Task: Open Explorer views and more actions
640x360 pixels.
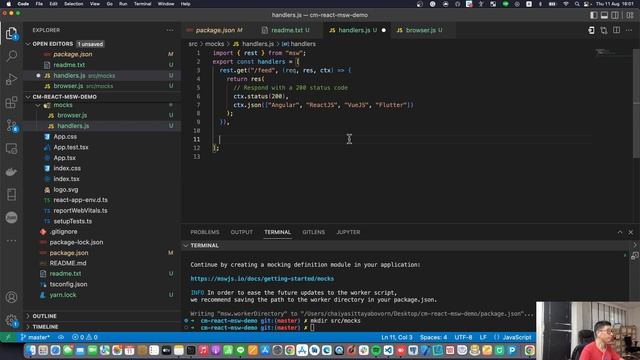Action: point(170,30)
